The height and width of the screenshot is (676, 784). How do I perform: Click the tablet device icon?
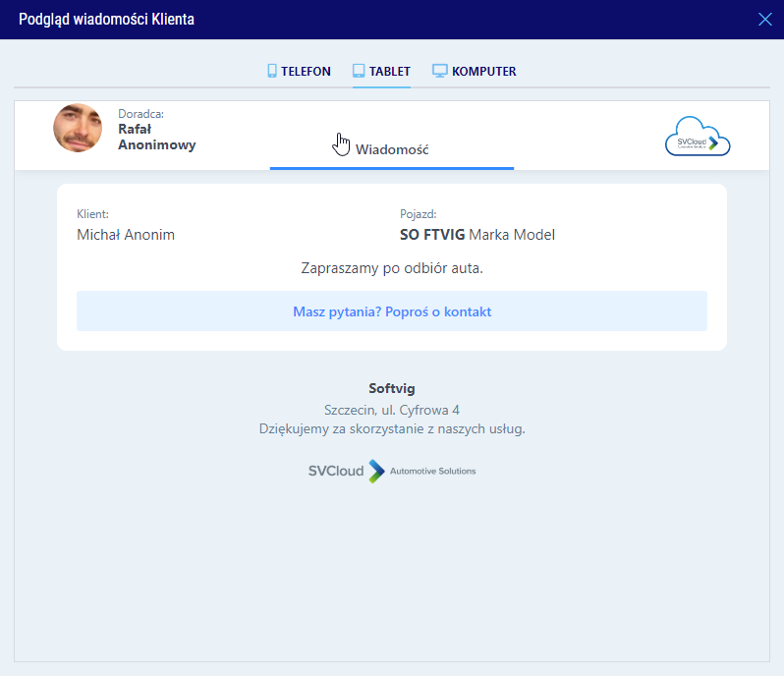[359, 72]
